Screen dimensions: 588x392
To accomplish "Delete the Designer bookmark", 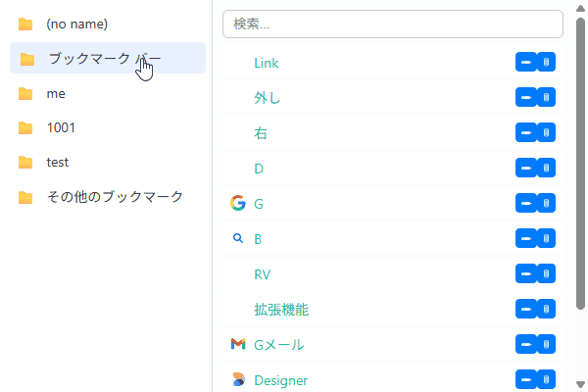I will pos(546,379).
